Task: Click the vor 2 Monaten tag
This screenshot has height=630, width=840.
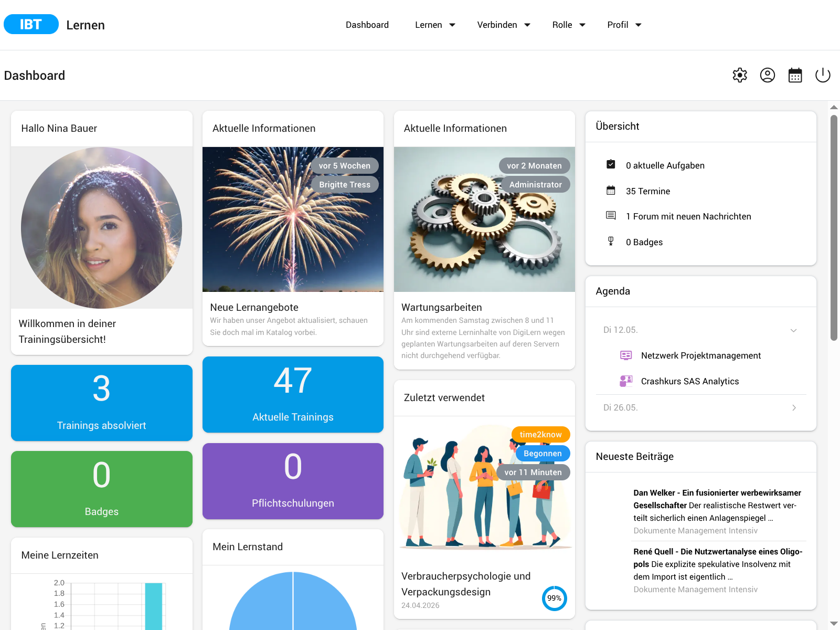Action: tap(534, 166)
